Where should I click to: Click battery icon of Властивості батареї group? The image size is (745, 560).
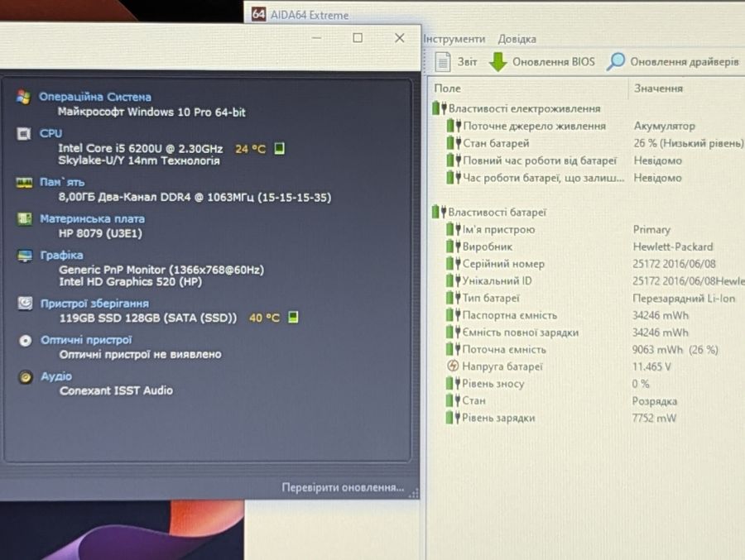(x=439, y=212)
